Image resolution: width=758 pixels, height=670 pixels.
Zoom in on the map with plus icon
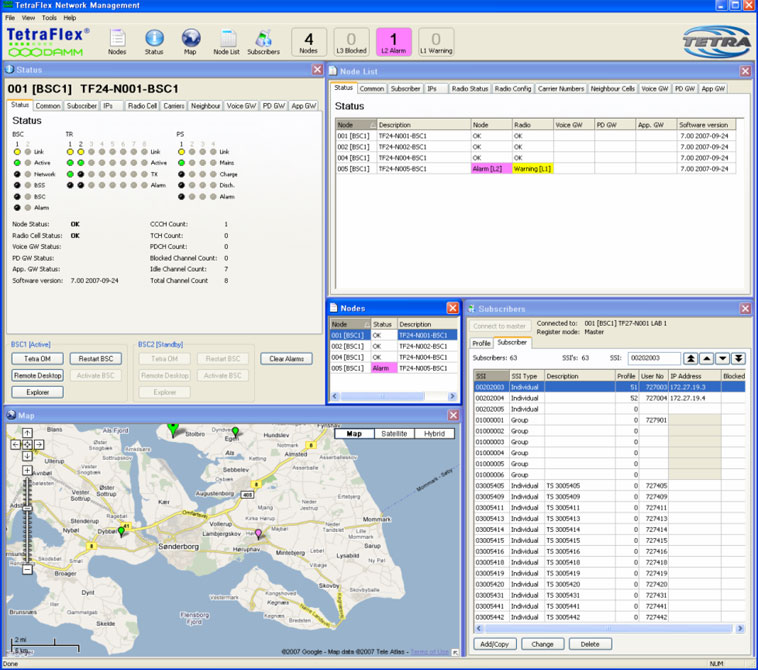tap(27, 470)
